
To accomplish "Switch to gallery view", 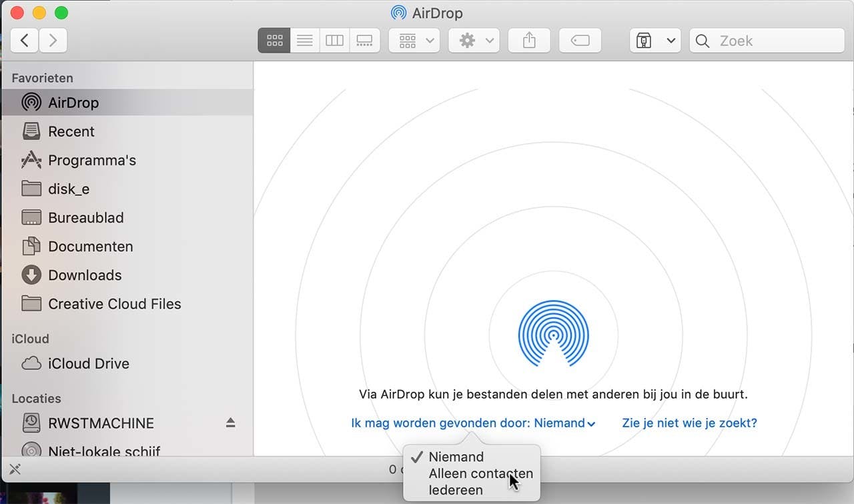I will pos(364,40).
